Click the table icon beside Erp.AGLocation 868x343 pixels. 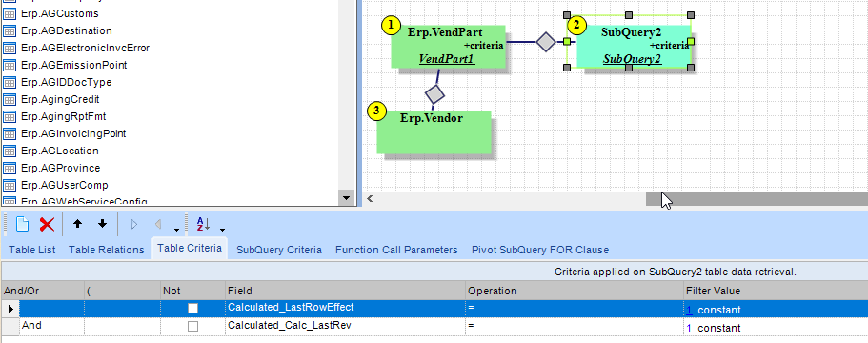point(10,151)
